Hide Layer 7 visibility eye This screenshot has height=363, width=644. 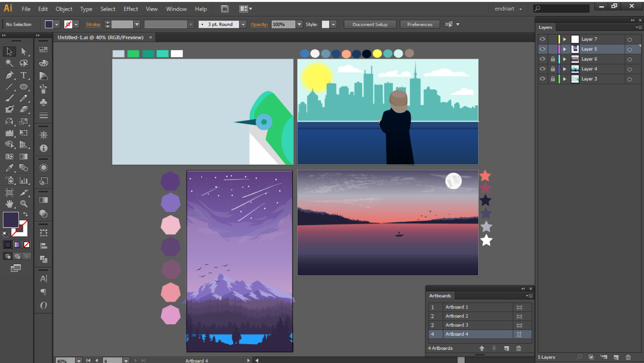[x=542, y=39]
